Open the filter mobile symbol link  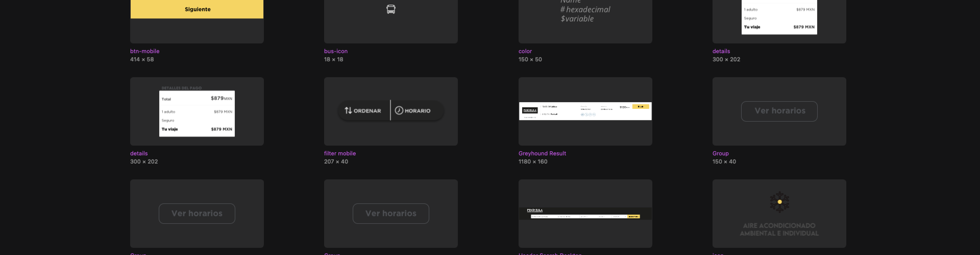[340, 153]
